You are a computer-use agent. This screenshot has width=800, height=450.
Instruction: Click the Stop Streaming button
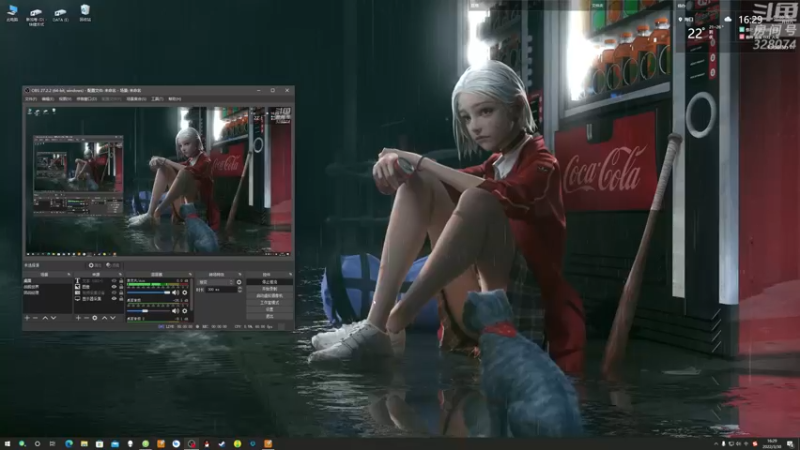coord(269,282)
